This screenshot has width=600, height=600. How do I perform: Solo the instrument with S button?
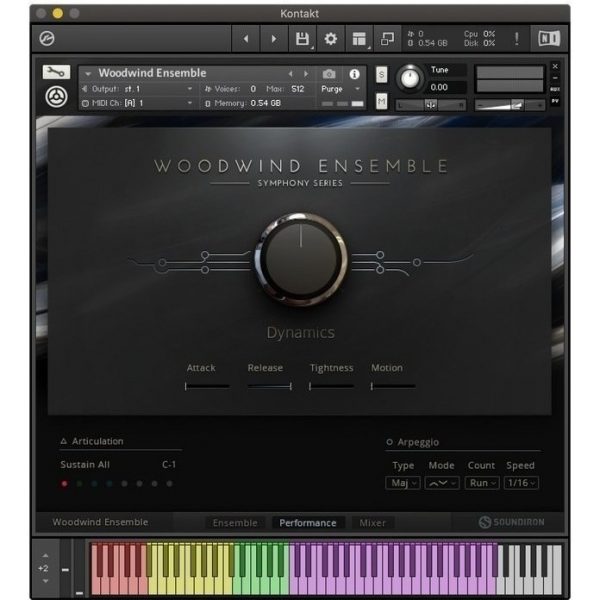pos(382,75)
